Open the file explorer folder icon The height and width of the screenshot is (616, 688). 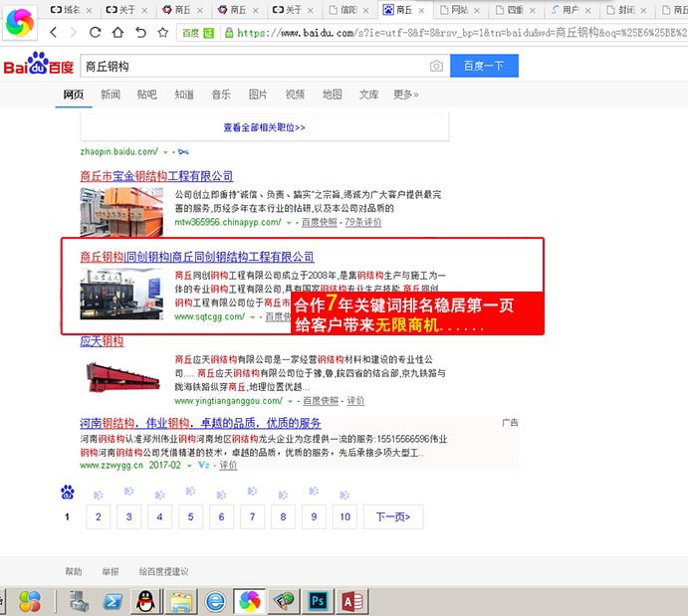pos(181,601)
